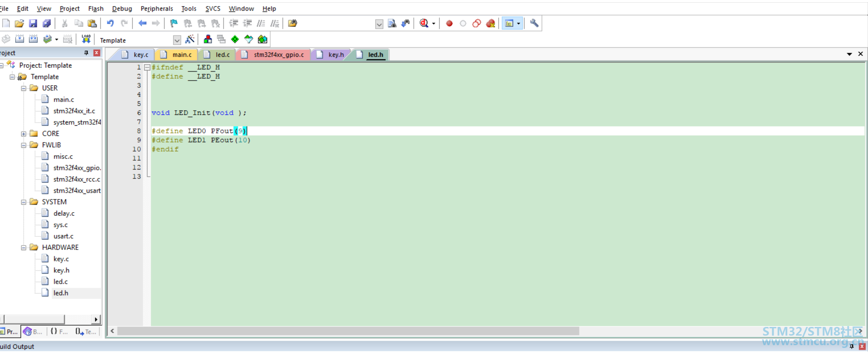This screenshot has height=352, width=868.
Task: Open Manage Run-Time Environment green diamond icon
Action: coord(235,39)
